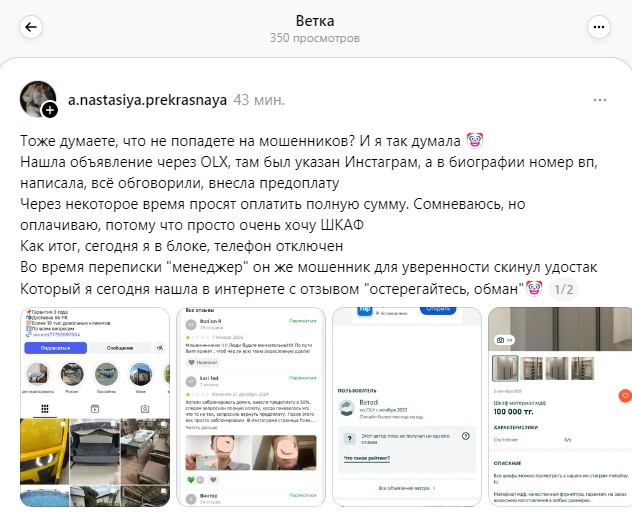Open a.nastasiya.prekrasnaya profile link
Image resolution: width=632 pixels, height=513 pixels.
[147, 100]
